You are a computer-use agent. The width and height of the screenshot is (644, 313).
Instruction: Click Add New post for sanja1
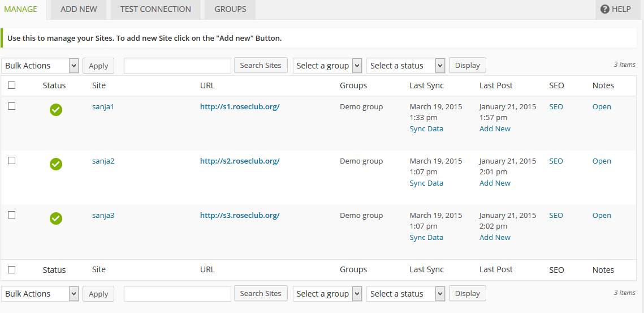click(x=495, y=128)
